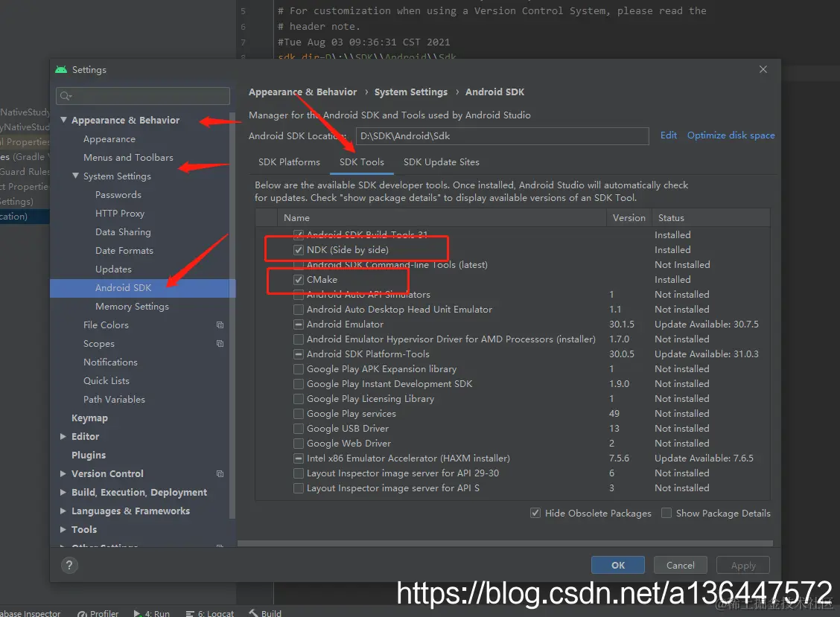Expand the Version Control node
The width and height of the screenshot is (840, 617).
pos(63,473)
